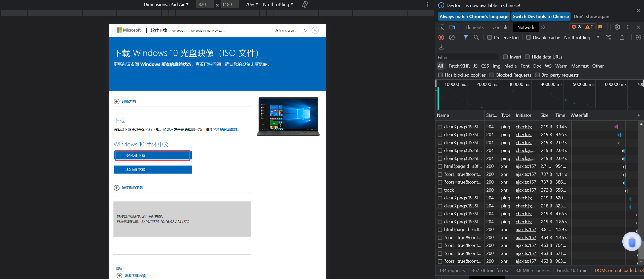644x279 pixels.
Task: Click the import HAR upload icon
Action: [622, 37]
